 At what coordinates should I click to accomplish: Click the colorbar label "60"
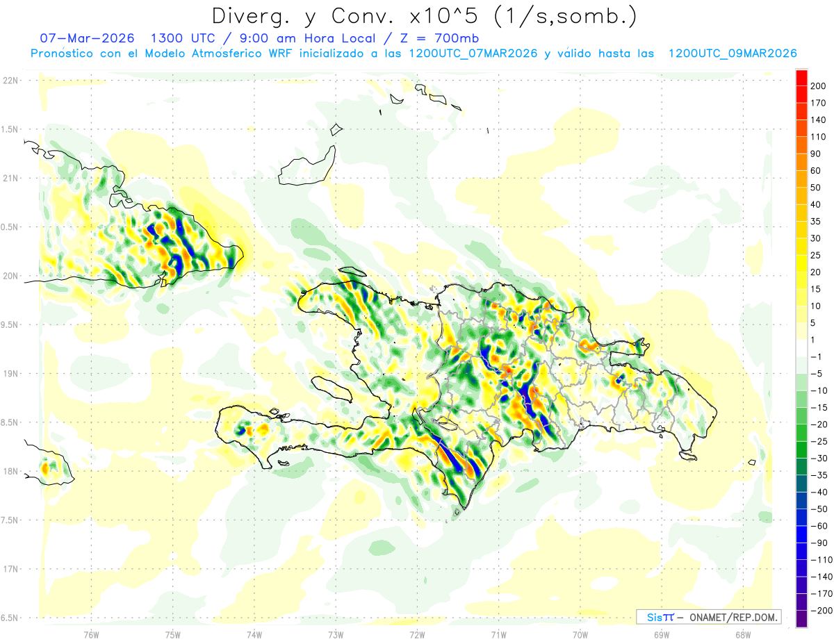pos(816,170)
